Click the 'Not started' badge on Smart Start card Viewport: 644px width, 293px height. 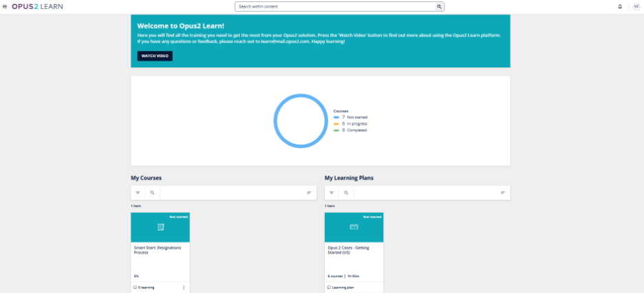(179, 217)
